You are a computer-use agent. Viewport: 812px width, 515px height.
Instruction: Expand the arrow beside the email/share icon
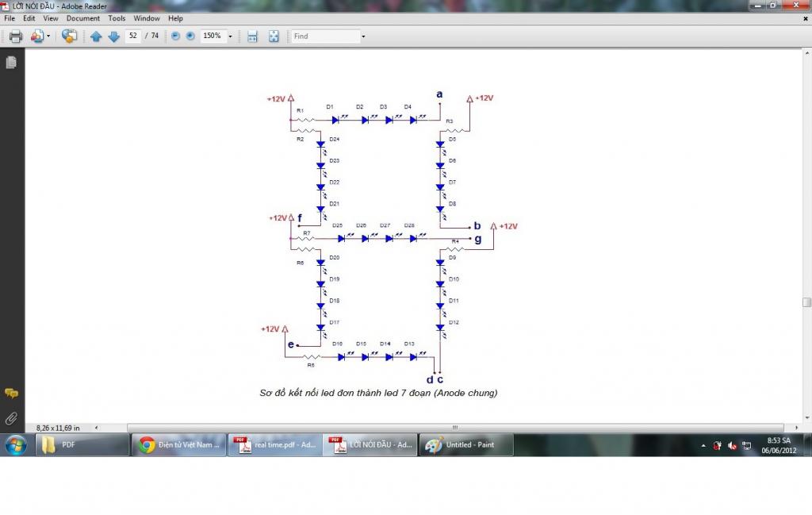pyautogui.click(x=49, y=37)
